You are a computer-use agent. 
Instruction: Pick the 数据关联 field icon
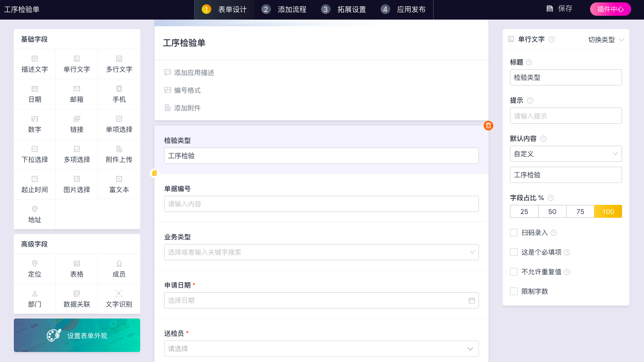(x=77, y=293)
